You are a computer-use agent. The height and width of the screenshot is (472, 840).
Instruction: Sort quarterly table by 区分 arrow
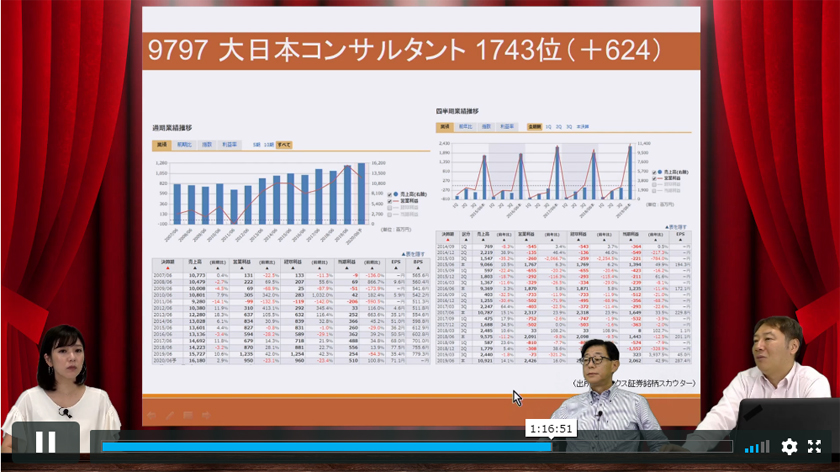click(x=466, y=240)
